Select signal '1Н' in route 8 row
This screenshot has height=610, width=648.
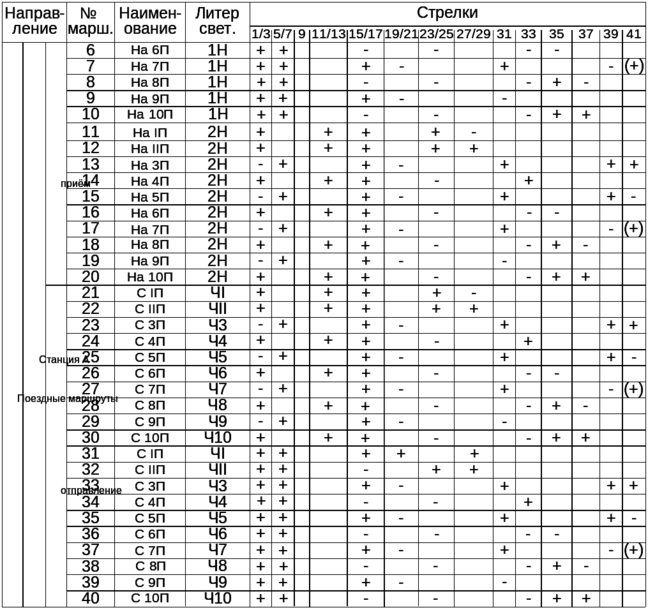[x=218, y=83]
